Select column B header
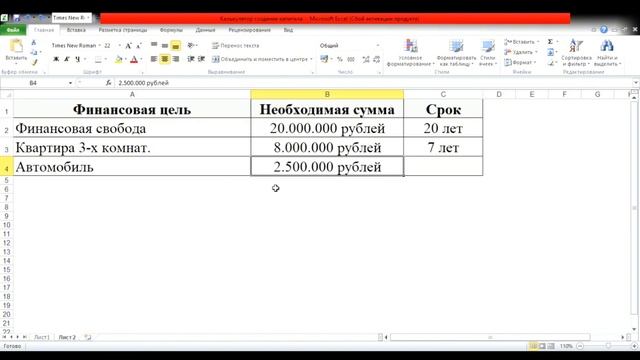640x360 pixels. click(x=327, y=94)
